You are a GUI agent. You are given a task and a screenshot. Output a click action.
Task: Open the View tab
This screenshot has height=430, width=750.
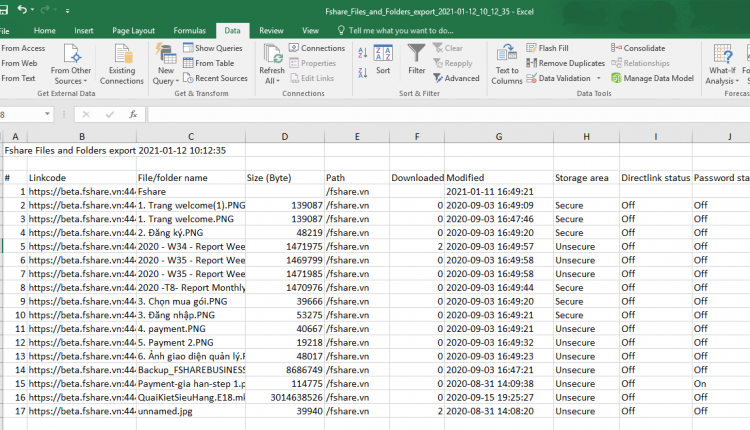[310, 31]
